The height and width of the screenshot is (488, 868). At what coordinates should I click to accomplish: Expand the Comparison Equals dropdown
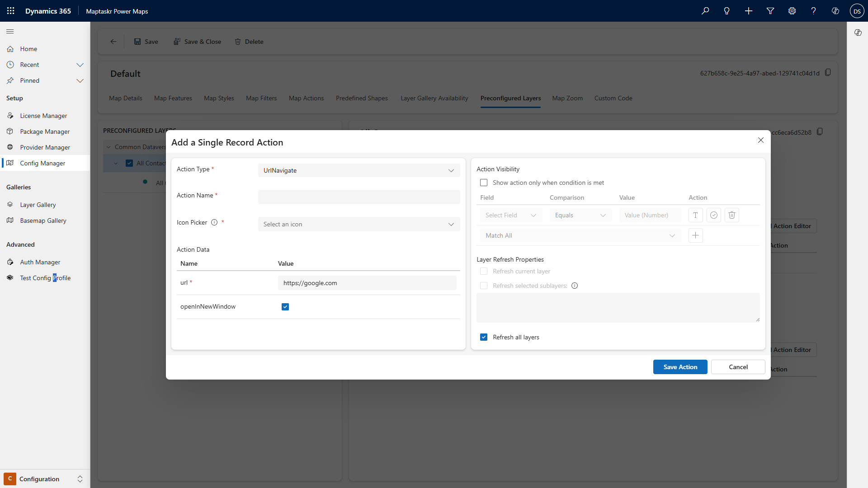coord(580,215)
